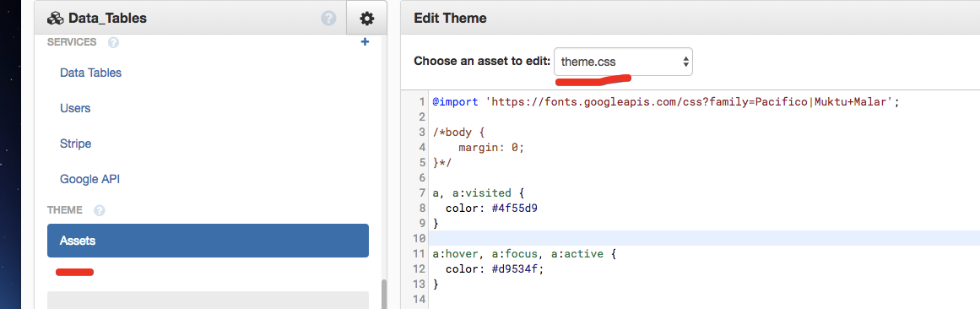The height and width of the screenshot is (309, 980).
Task: Select the Assets theme item
Action: (208, 241)
